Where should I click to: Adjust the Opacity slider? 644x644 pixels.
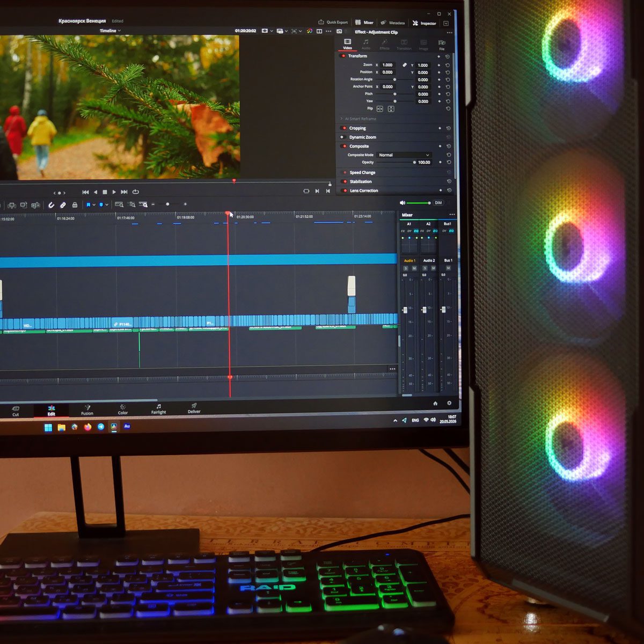pos(397,162)
